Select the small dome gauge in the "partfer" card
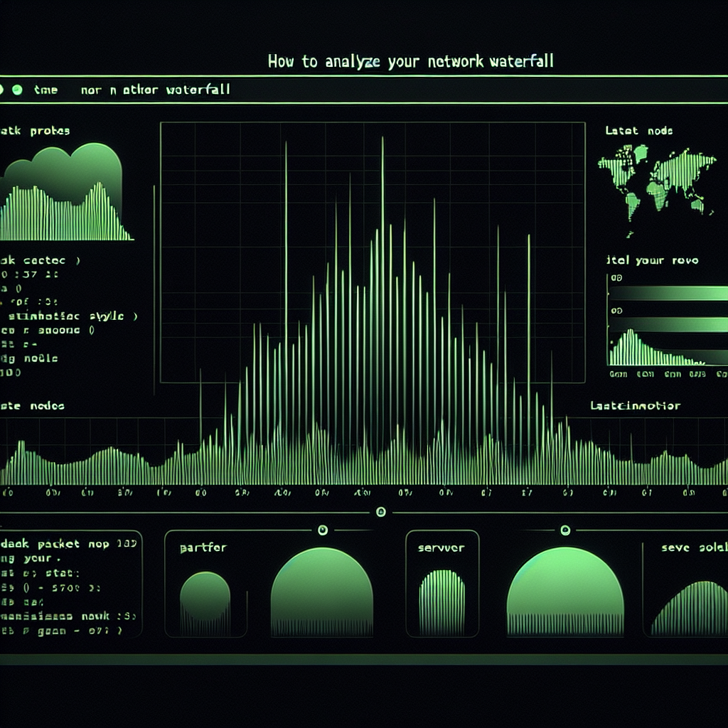728x728 pixels. click(x=205, y=604)
